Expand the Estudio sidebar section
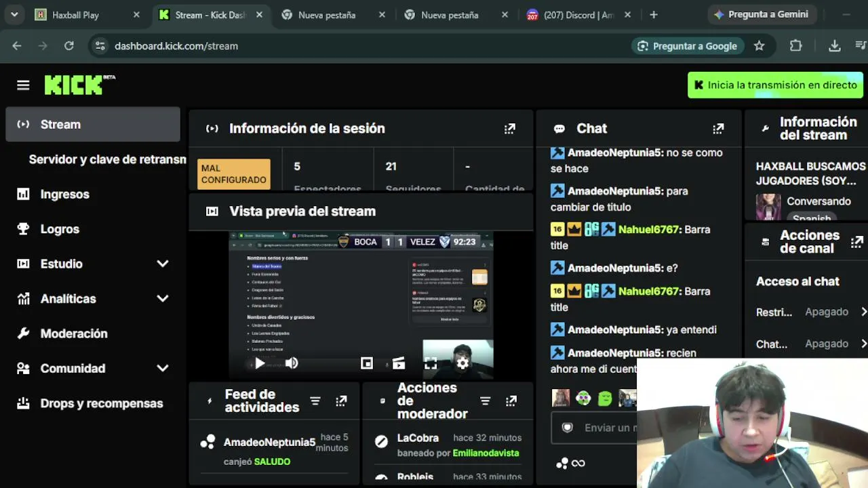 [163, 264]
